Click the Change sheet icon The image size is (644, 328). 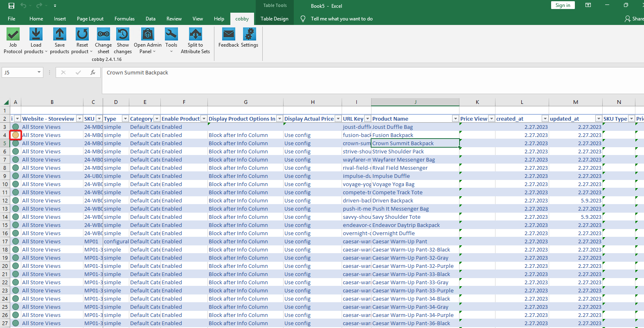[x=104, y=34]
